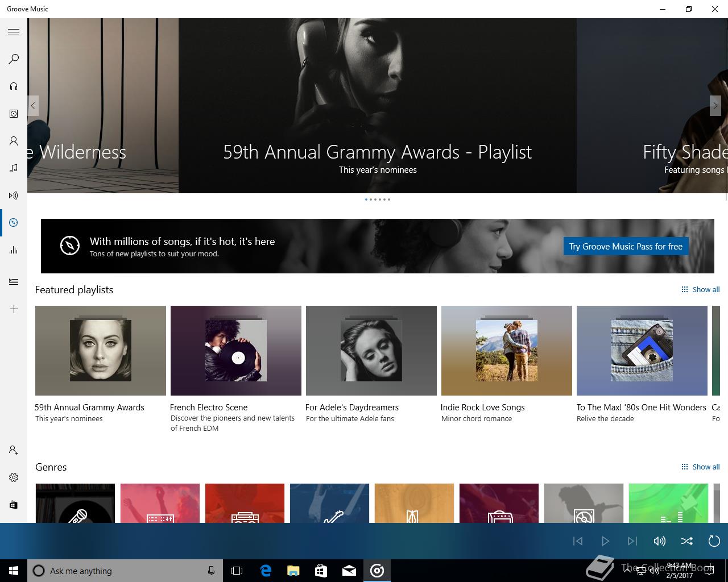
Task: Click the sign-in person-plus icon
Action: 14,450
